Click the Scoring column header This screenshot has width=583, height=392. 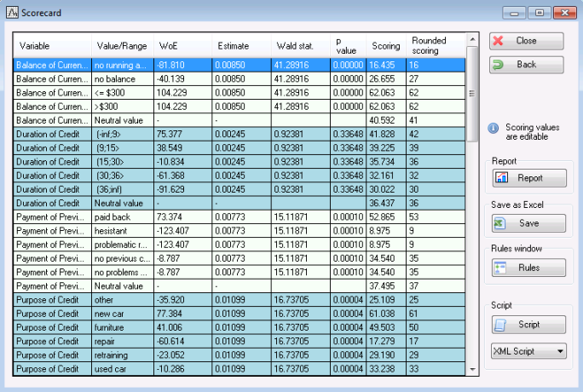coord(386,46)
